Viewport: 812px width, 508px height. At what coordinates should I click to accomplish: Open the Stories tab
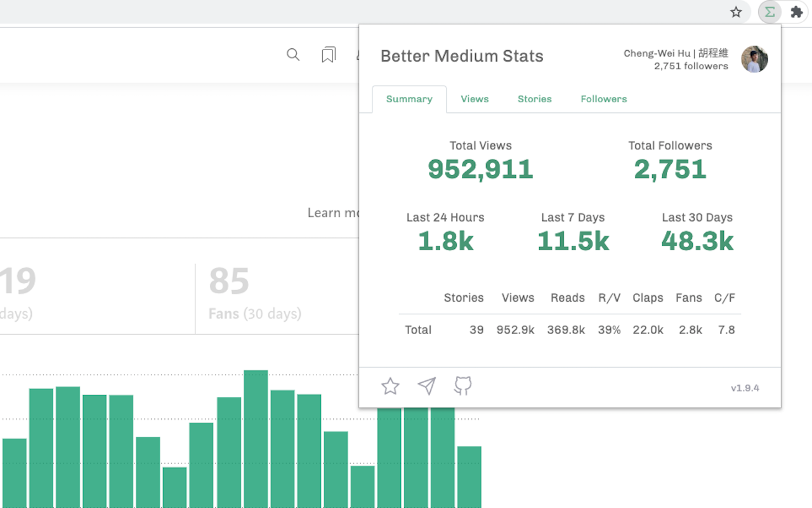pyautogui.click(x=535, y=99)
